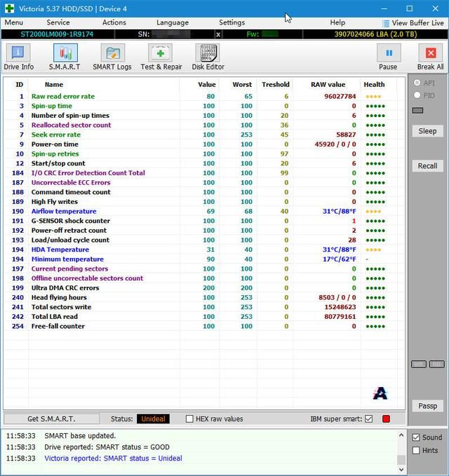Click the RAW value column header

(x=328, y=85)
